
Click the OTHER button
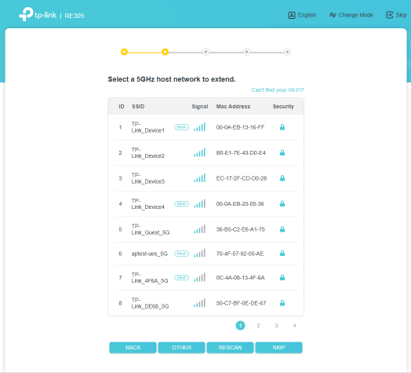coord(181,347)
